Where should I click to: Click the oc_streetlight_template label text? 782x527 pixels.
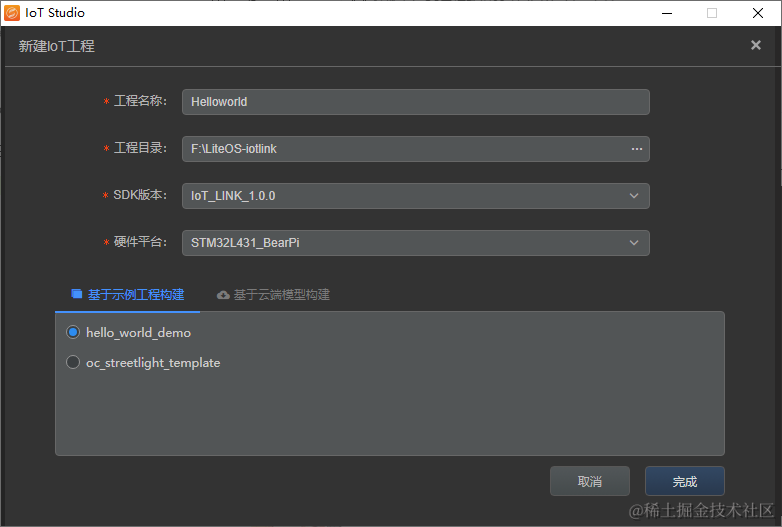click(x=153, y=363)
